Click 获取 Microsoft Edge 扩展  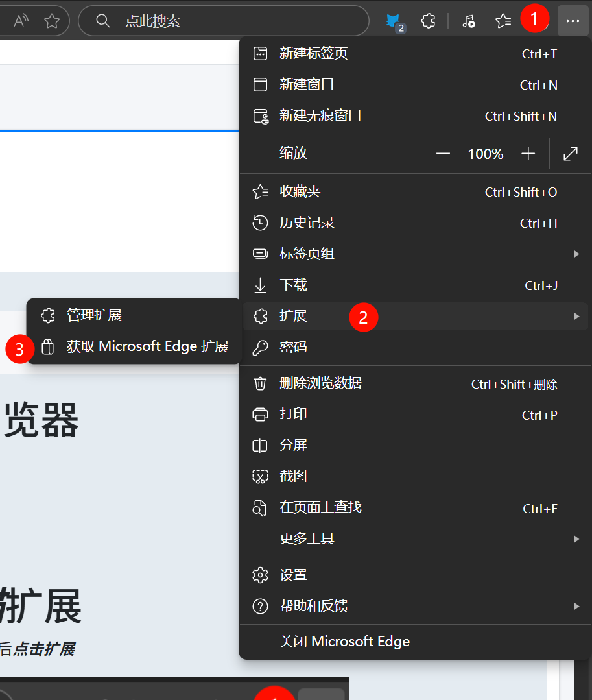point(147,346)
